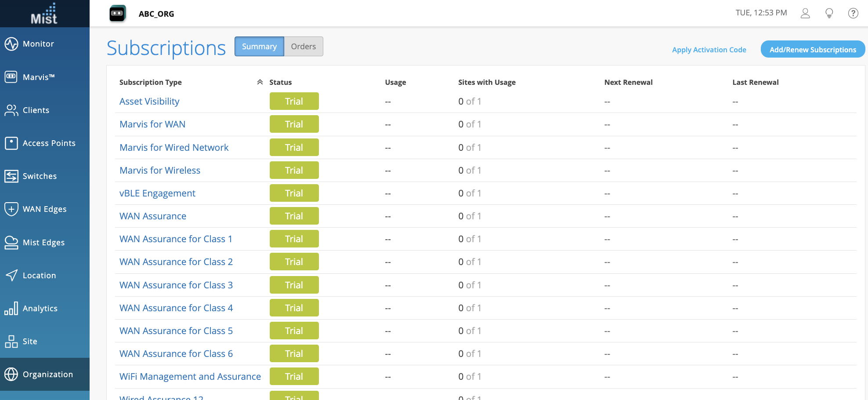Open the Monitor sidebar icon
Image resolution: width=868 pixels, height=400 pixels.
tap(11, 44)
